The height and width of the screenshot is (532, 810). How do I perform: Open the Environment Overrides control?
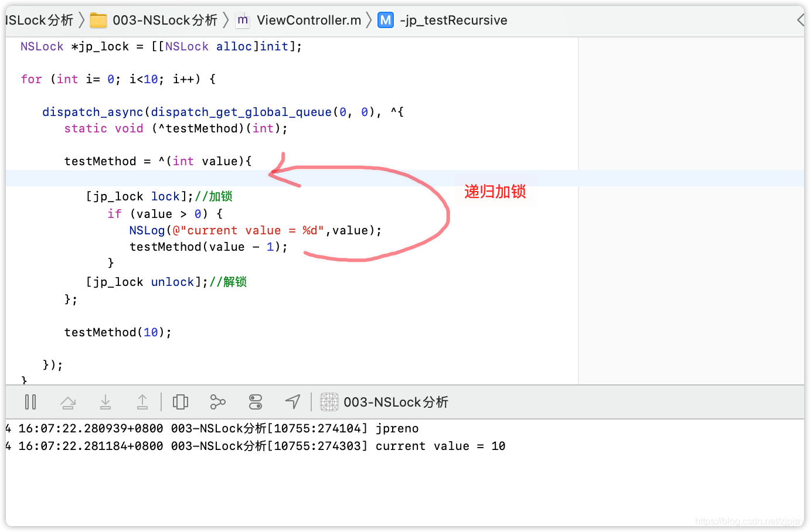256,402
